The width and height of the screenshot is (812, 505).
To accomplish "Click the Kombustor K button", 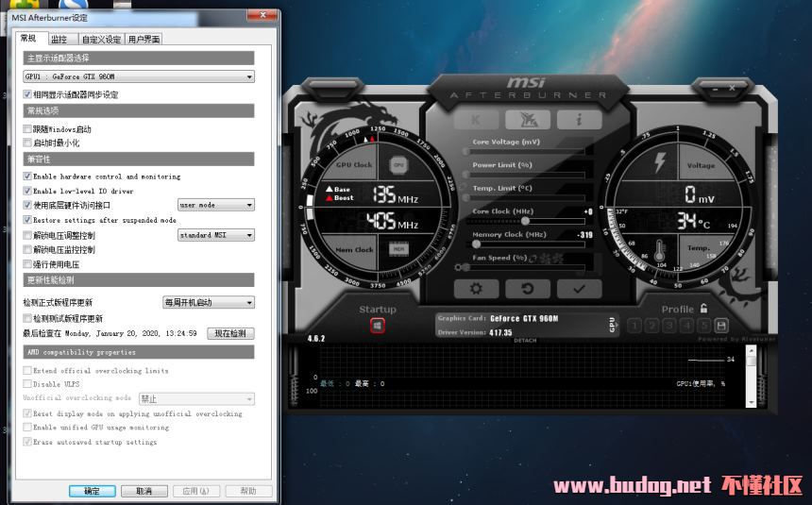I will click(x=476, y=120).
